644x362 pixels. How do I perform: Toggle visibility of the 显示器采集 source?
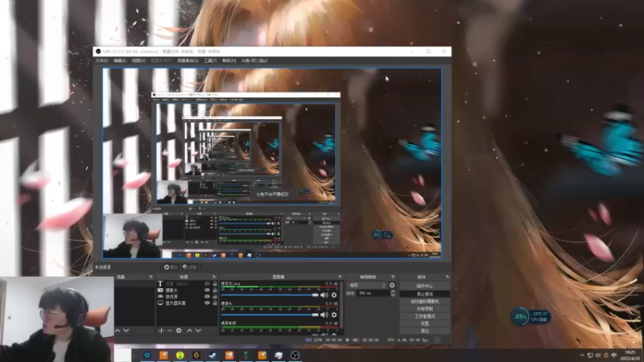tap(207, 303)
